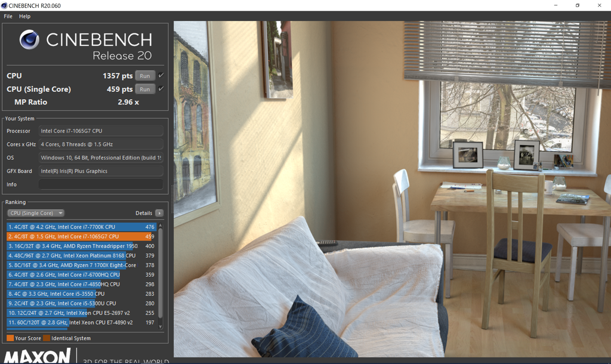This screenshot has height=364, width=611.
Task: Click the ranking list scroll up arrow
Action: (x=160, y=226)
